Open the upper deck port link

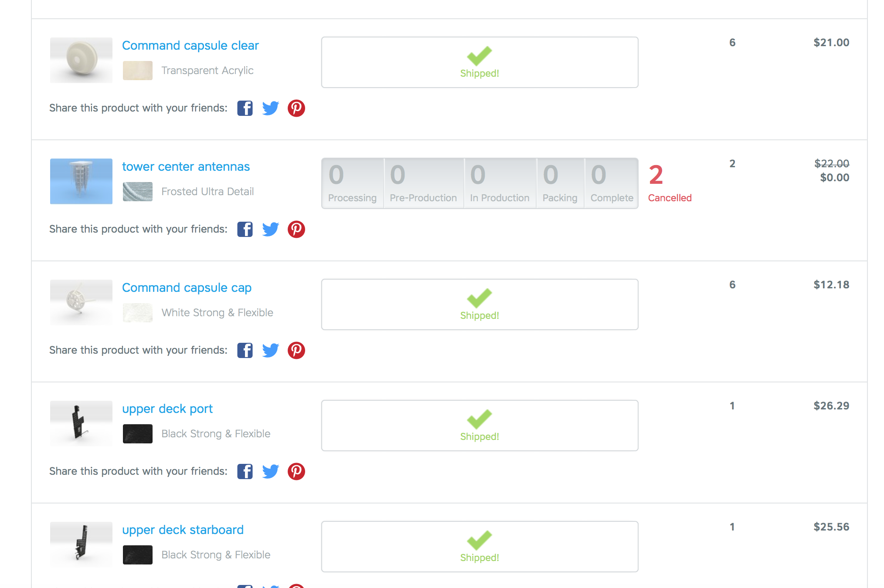167,409
